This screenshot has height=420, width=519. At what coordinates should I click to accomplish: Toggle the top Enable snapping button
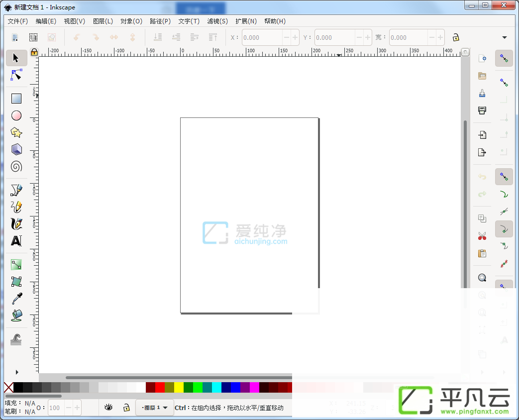[x=504, y=58]
